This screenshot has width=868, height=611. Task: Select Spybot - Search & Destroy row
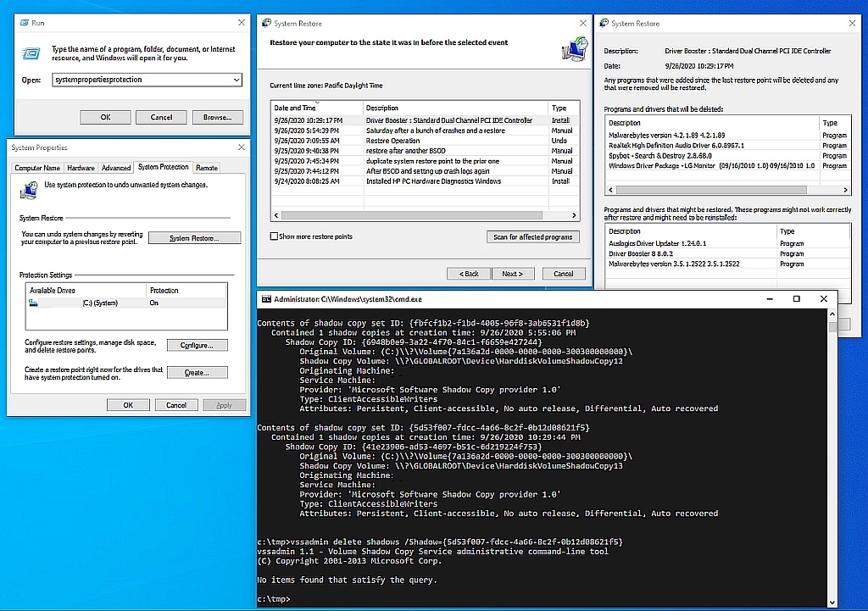click(x=728, y=156)
